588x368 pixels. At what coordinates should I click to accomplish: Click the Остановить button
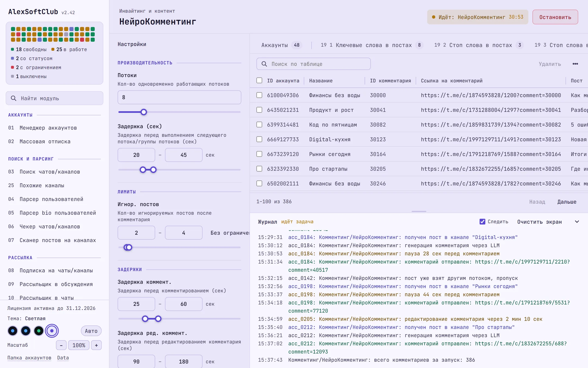click(x=555, y=17)
